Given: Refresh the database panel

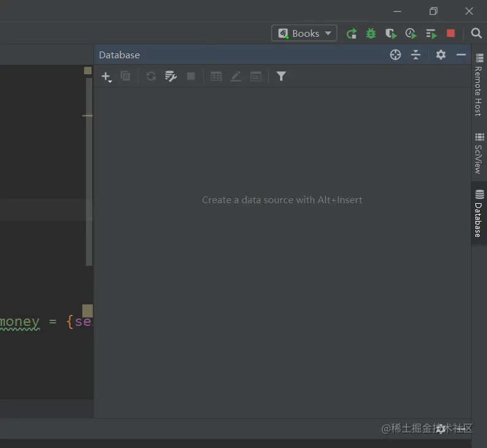Looking at the screenshot, I should coord(151,76).
